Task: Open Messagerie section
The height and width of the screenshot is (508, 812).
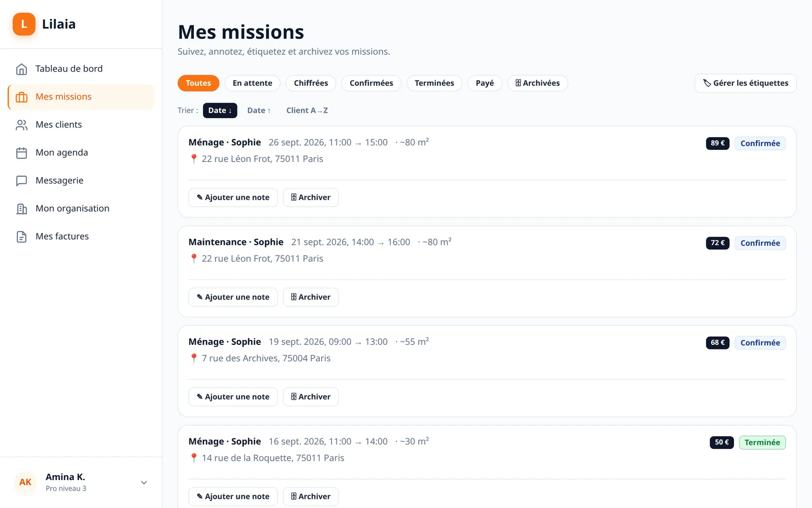Action: click(81, 180)
